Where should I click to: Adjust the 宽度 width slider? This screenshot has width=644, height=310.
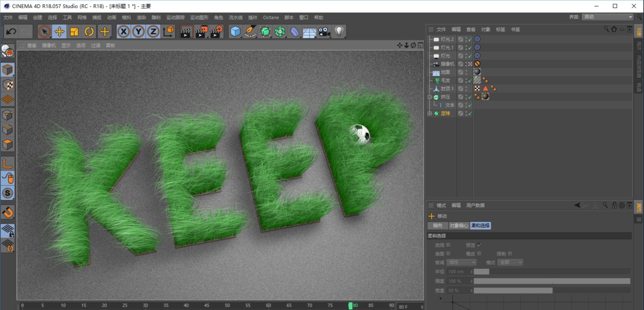tap(552, 290)
